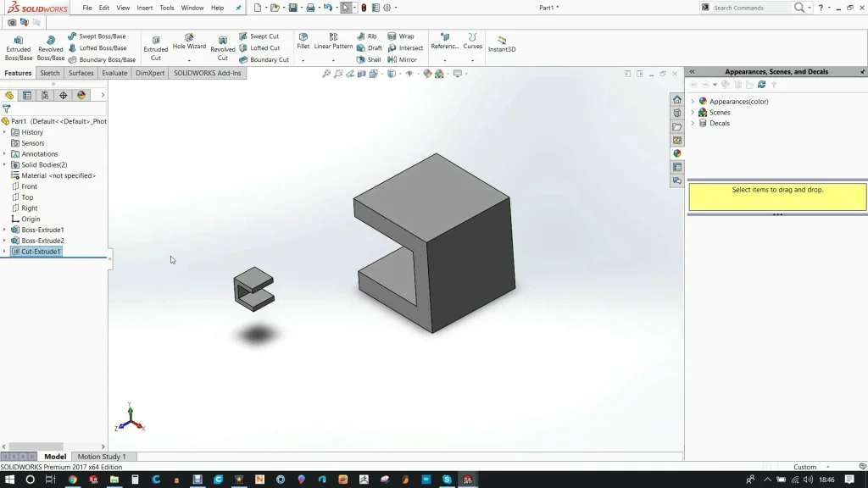Viewport: 868px width, 488px height.
Task: Open the Motion Study 1 tab
Action: 102,457
